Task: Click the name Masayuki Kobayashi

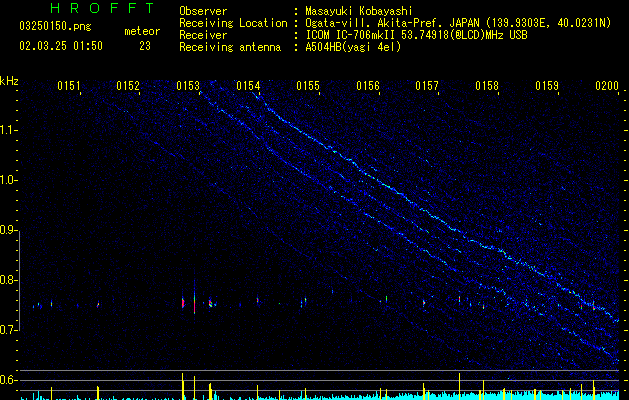Action: coord(359,11)
